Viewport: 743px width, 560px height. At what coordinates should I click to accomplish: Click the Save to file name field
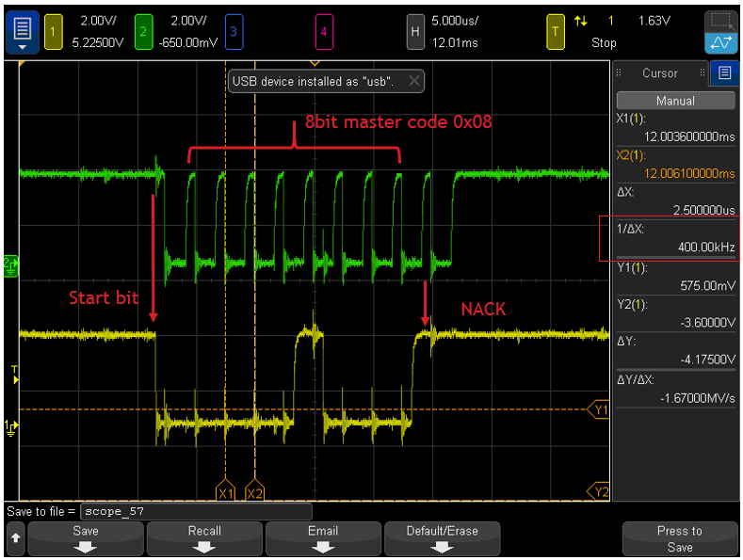pyautogui.click(x=196, y=511)
